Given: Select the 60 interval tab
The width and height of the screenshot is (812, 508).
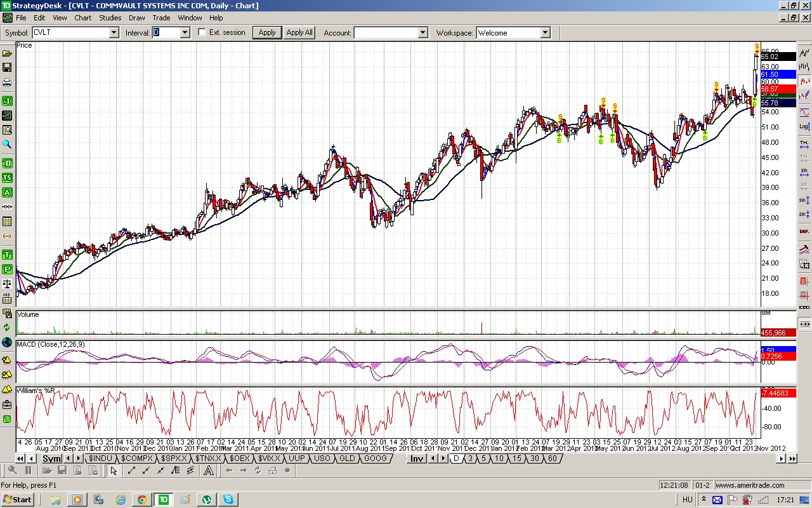Looking at the screenshot, I should coord(553,458).
